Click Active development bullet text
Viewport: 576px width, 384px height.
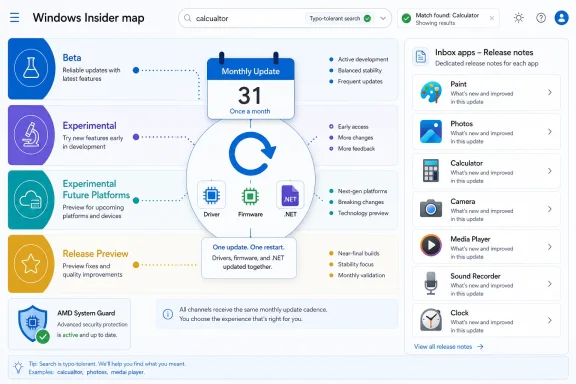(x=363, y=59)
